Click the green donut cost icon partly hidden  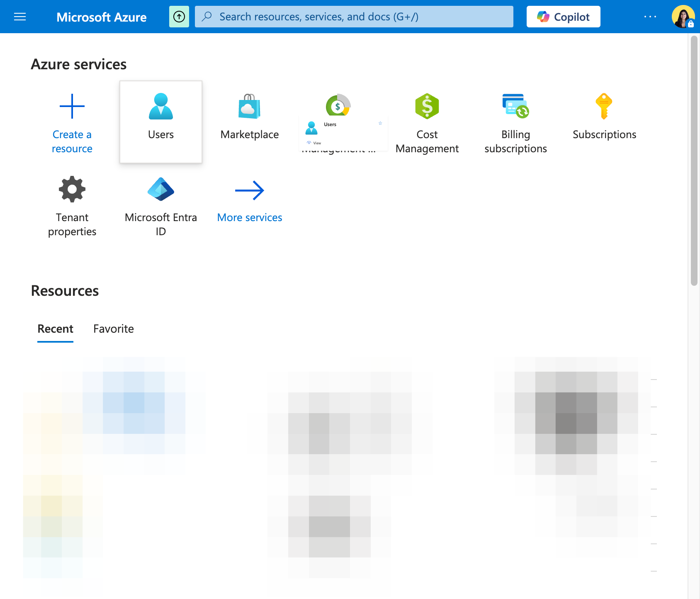pos(338,105)
